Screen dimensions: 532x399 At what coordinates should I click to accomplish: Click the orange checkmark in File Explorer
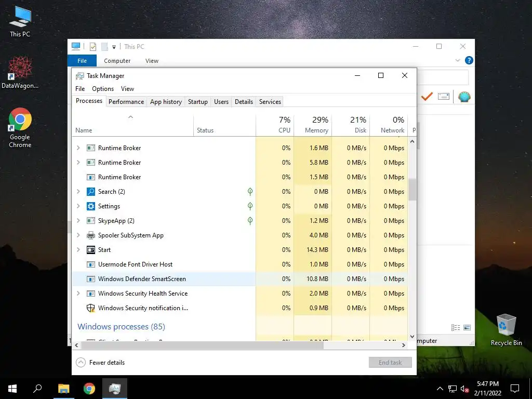point(427,97)
